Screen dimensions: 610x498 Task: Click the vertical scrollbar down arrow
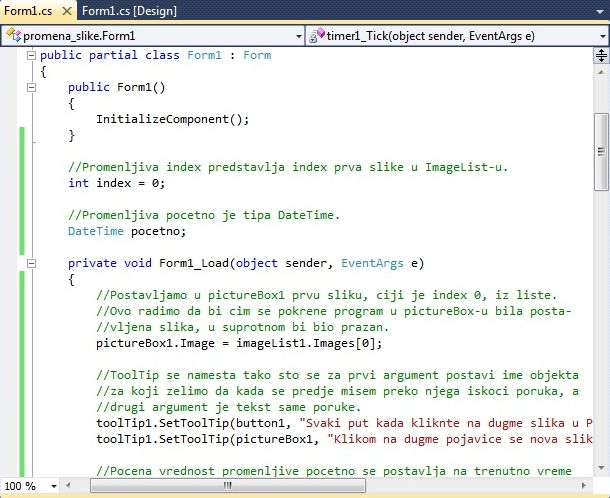601,468
